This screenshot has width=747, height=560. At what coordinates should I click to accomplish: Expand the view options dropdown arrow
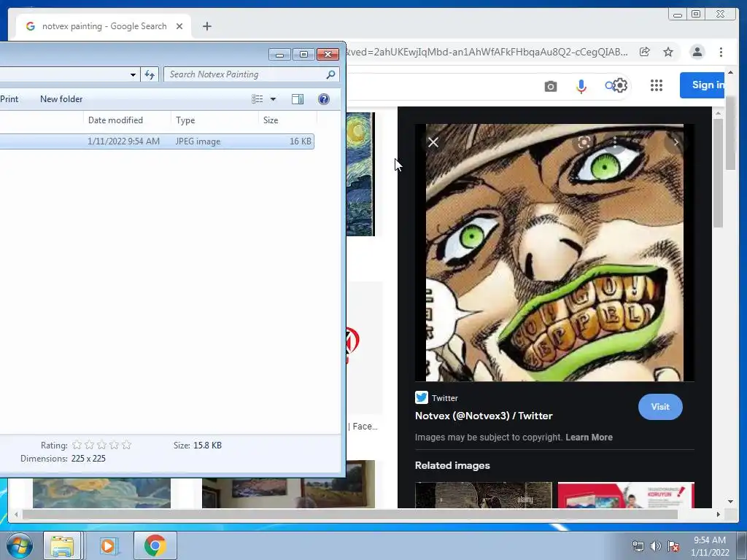(273, 99)
